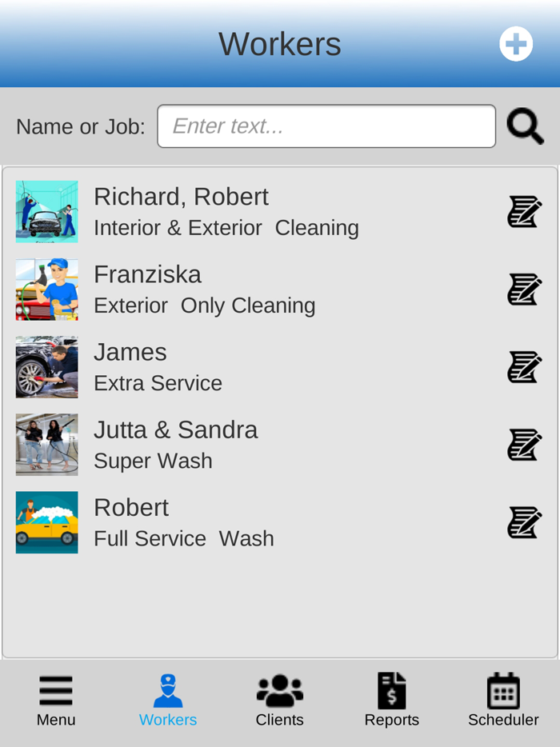This screenshot has height=747, width=560.
Task: Go to the Scheduler section
Action: 503,700
